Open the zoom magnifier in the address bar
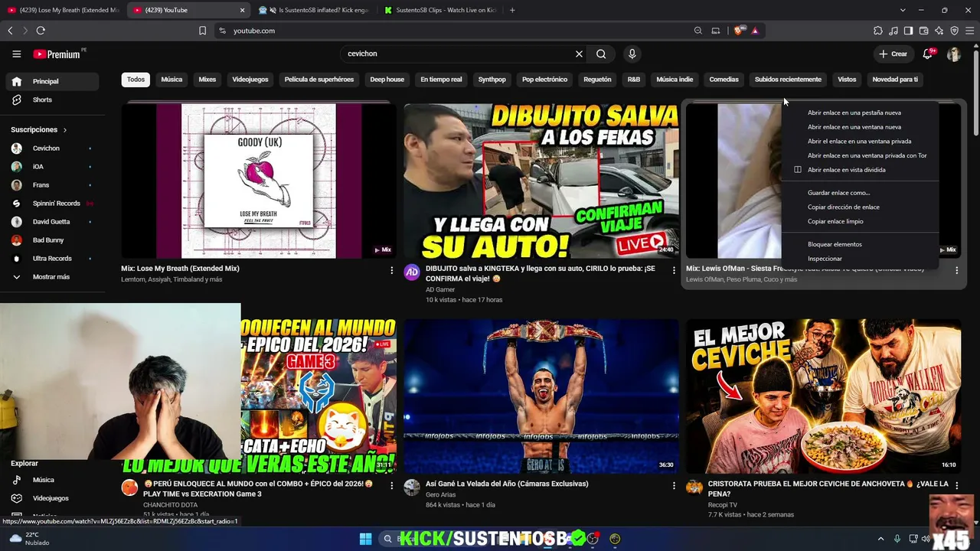The width and height of the screenshot is (980, 551). point(697,31)
